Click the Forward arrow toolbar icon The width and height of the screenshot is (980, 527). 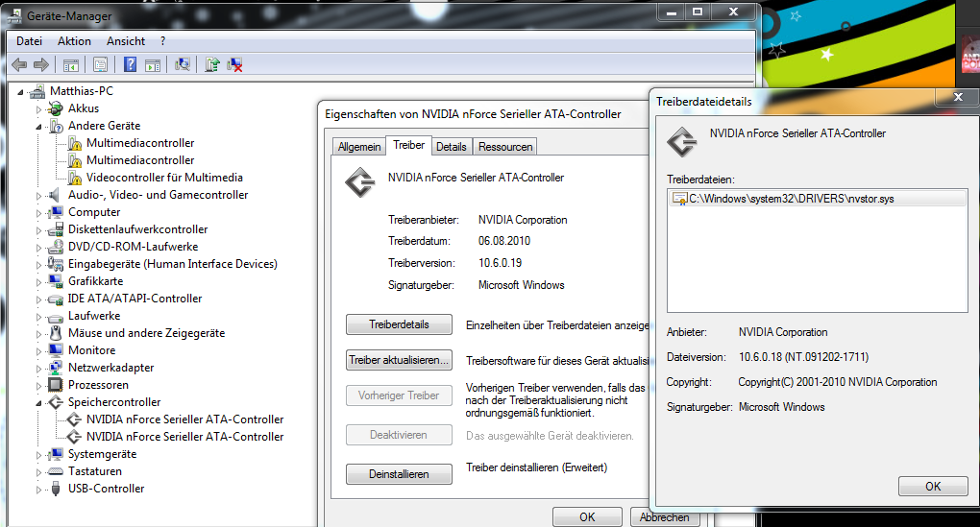point(41,64)
